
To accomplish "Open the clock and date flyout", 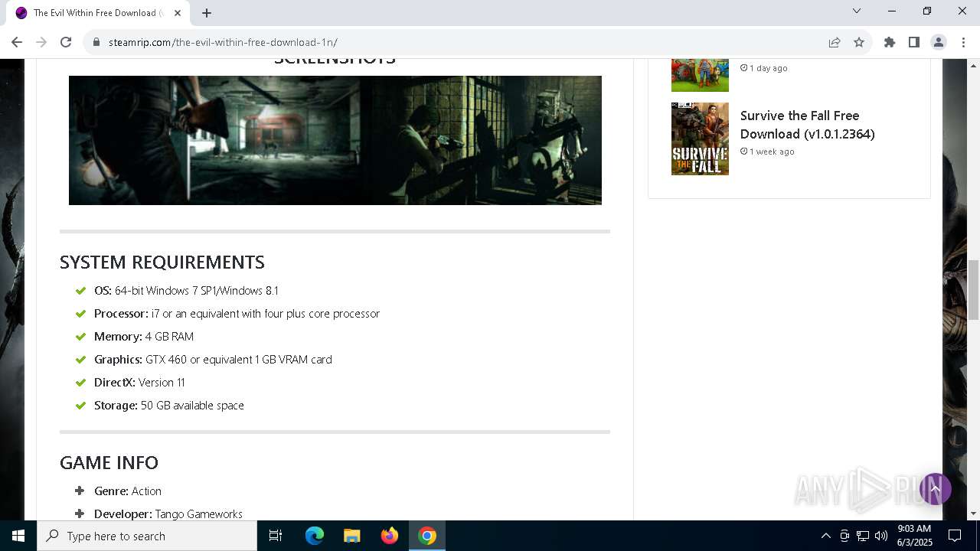I will [914, 536].
